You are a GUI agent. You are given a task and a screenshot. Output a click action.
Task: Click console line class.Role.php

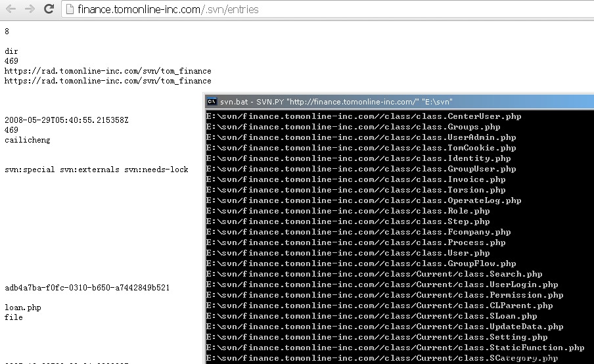pyautogui.click(x=348, y=211)
